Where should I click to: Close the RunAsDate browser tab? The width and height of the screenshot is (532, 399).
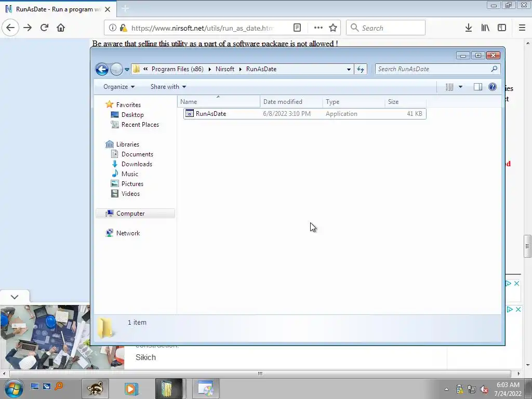pos(108,9)
